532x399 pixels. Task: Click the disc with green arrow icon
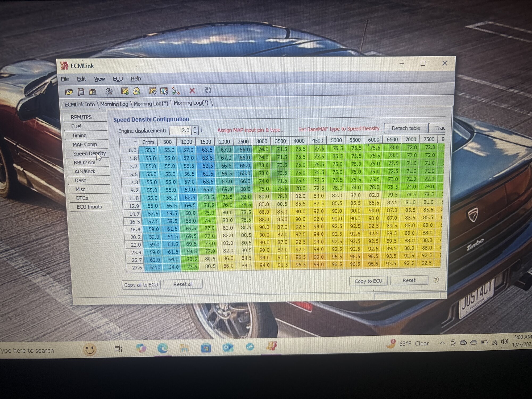[x=136, y=92]
